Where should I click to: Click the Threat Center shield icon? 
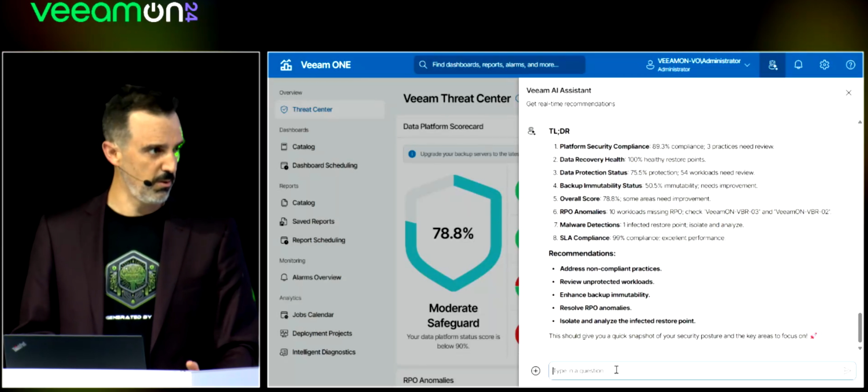(x=284, y=109)
